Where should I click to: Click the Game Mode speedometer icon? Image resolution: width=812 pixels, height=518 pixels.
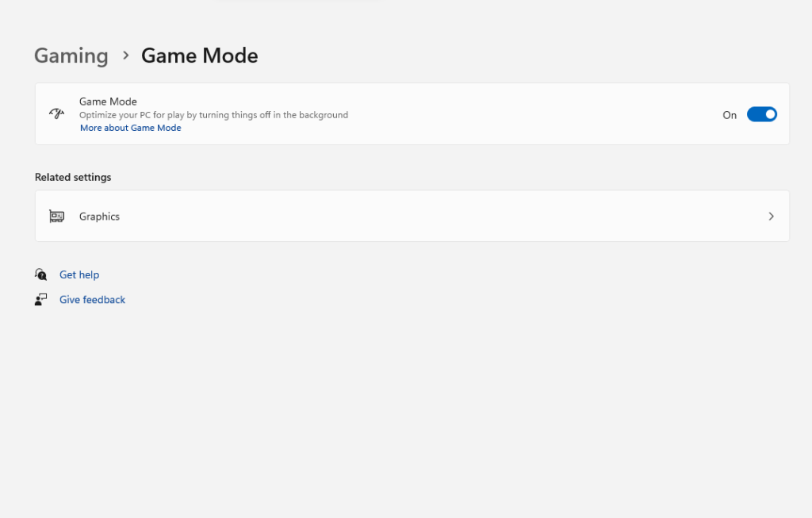[56, 114]
